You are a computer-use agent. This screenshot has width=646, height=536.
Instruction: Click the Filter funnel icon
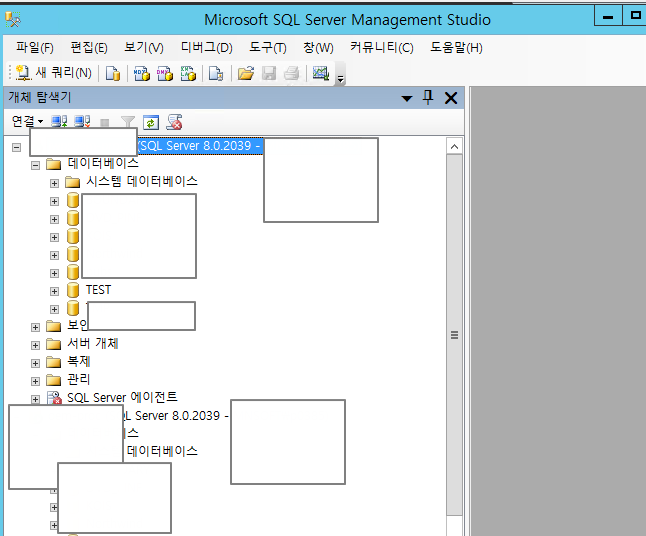pyautogui.click(x=128, y=122)
